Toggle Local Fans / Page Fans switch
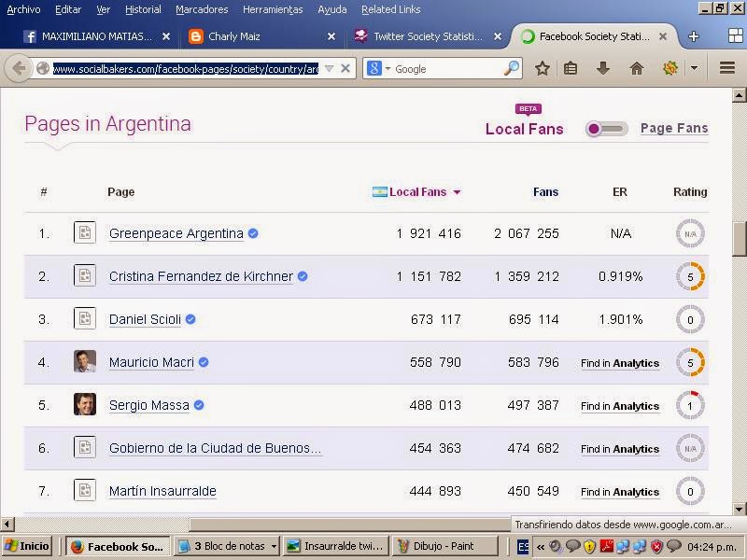Image resolution: width=747 pixels, height=560 pixels. click(x=606, y=129)
